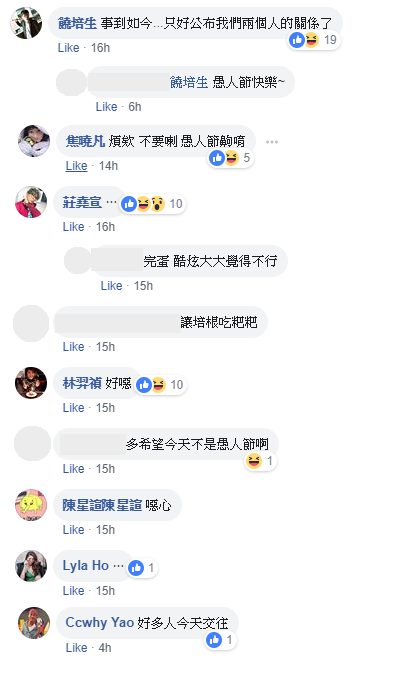
Task: Click the reactions icon showing 5 on 焦曉凡's comment
Action: [231, 158]
